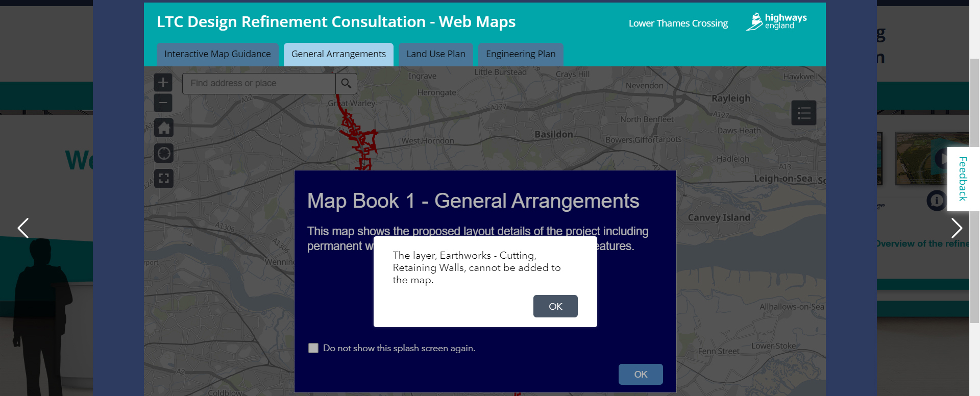Screen dimensions: 980x396
Task: Go to previous slide arrow
Action: (23, 228)
